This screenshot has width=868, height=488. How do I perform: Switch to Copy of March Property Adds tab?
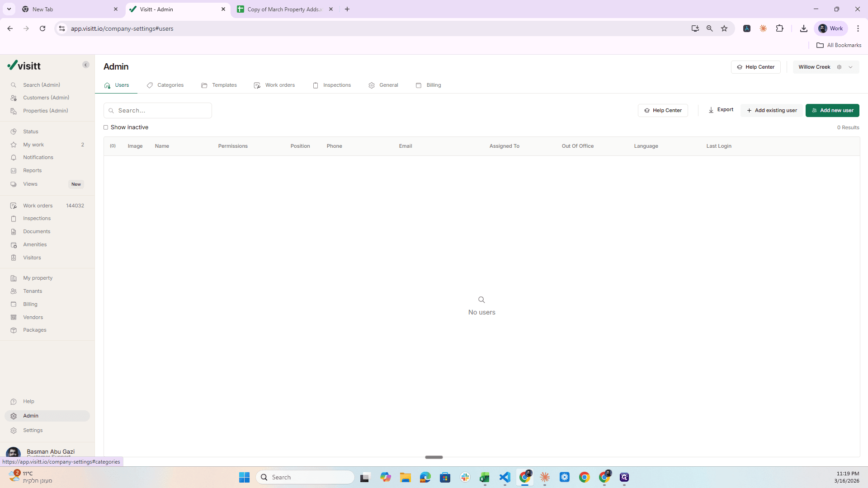pyautogui.click(x=284, y=9)
